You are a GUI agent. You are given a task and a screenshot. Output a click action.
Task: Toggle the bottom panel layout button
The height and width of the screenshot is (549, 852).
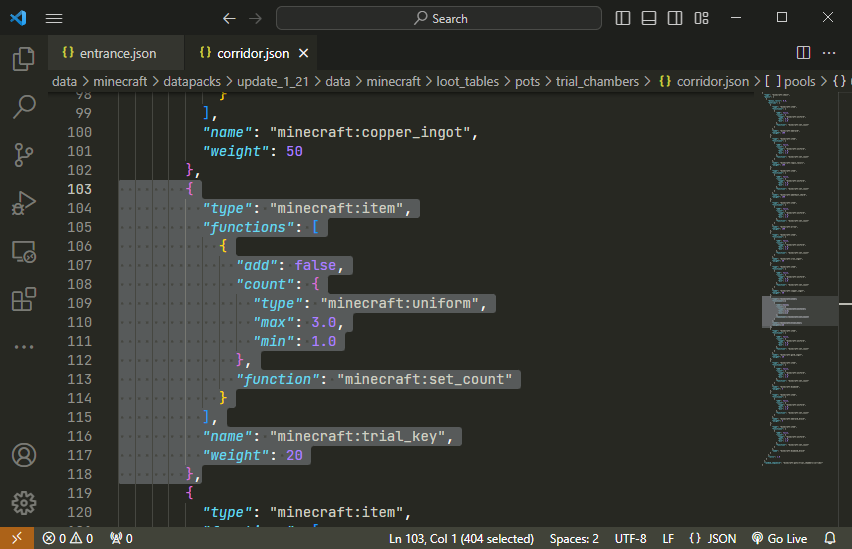pos(649,18)
